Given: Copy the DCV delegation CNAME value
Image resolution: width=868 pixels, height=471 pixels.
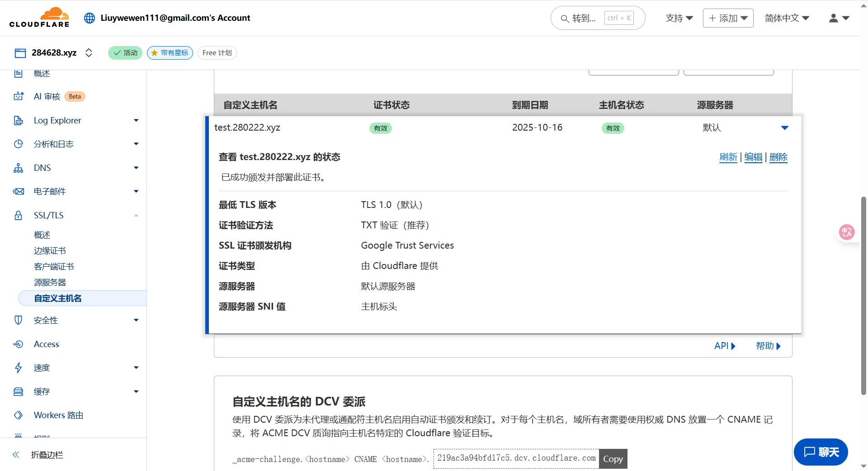Looking at the screenshot, I should pos(613,459).
